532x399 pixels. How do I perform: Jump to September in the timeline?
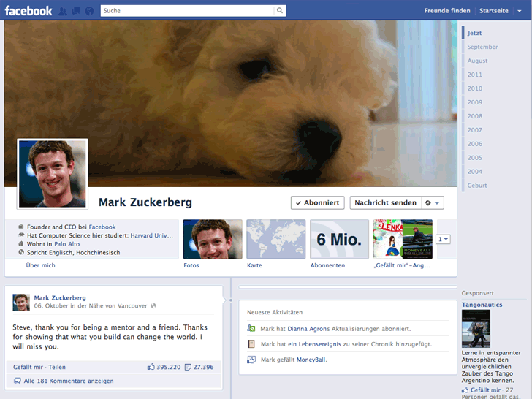tap(482, 47)
